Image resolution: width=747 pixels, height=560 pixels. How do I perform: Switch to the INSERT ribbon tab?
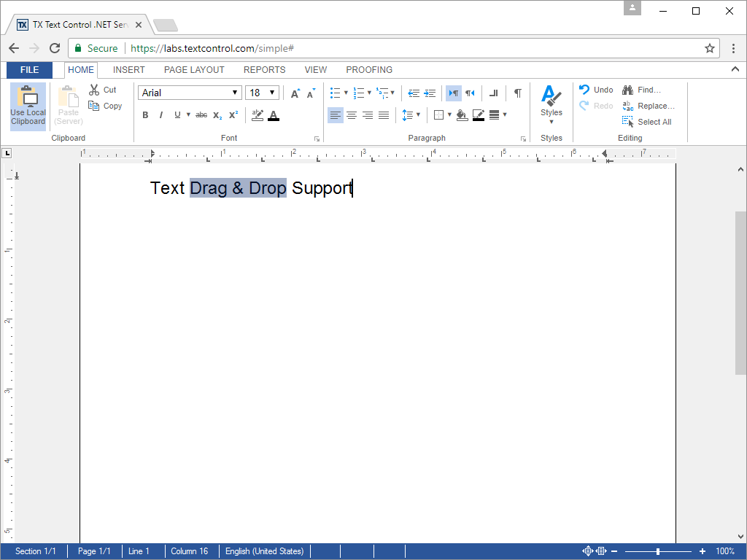point(129,70)
